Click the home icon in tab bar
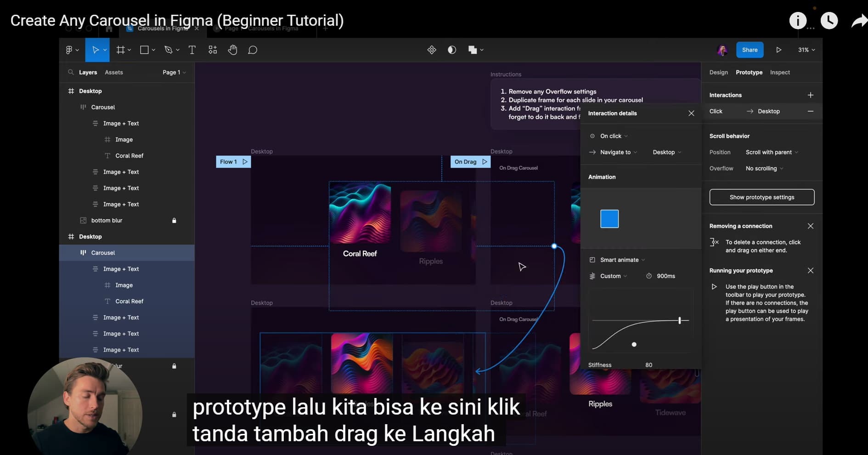The width and height of the screenshot is (868, 455). pyautogui.click(x=109, y=28)
